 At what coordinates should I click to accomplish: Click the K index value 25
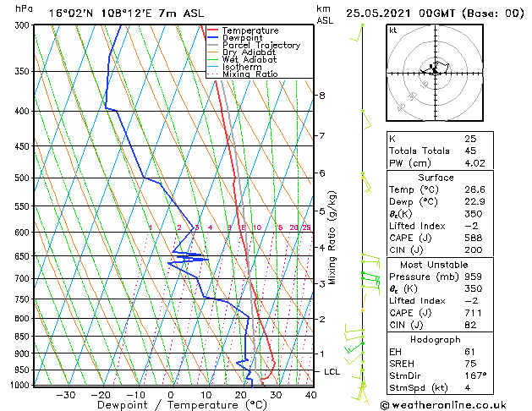pos(470,139)
